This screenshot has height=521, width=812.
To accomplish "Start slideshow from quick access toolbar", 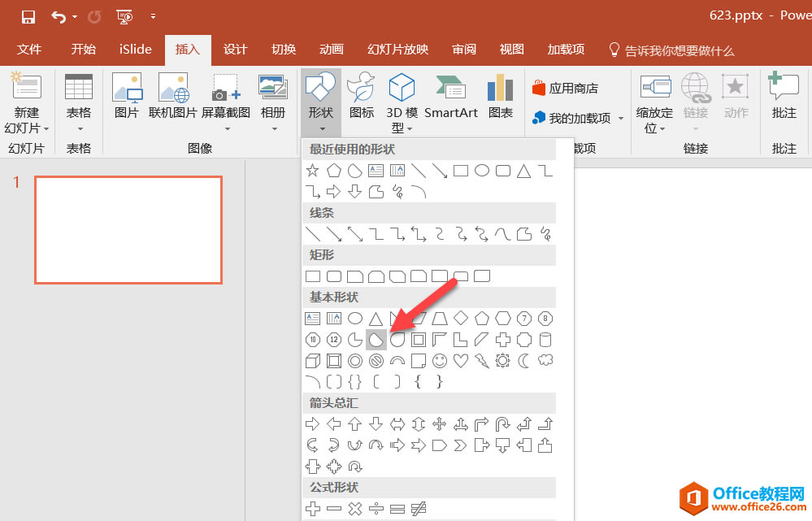I will 124,17.
